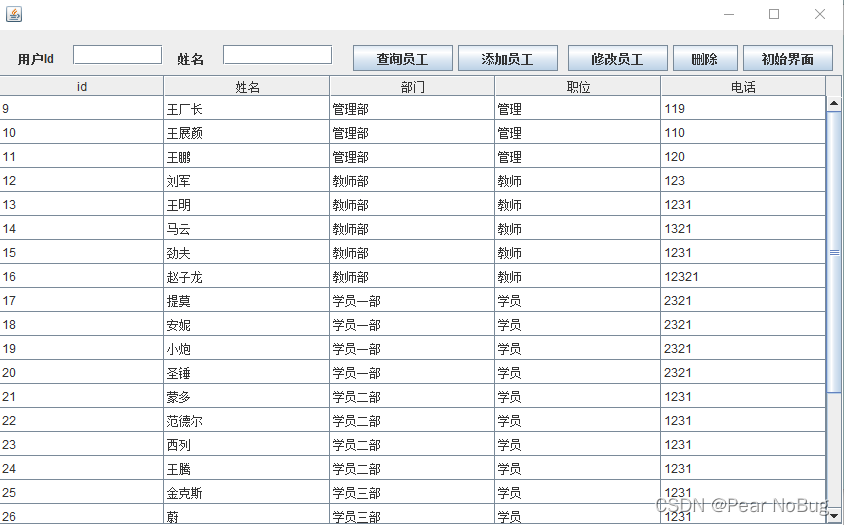Click the 职位 column header
The height and width of the screenshot is (525, 844).
pyautogui.click(x=578, y=86)
